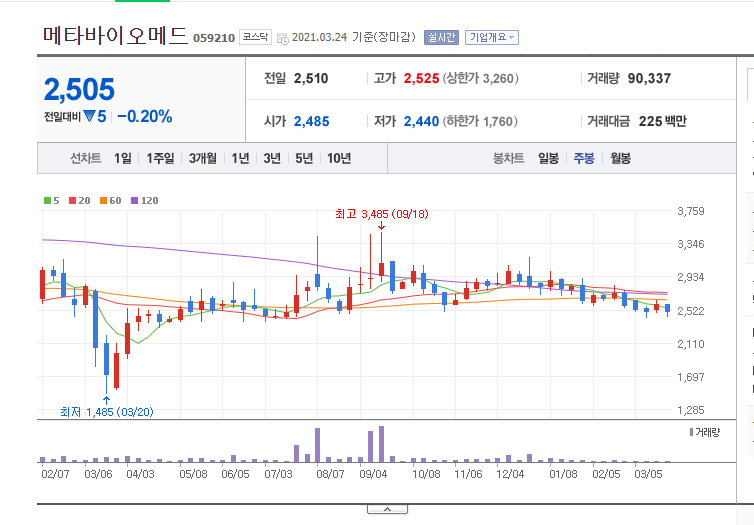
Task: Select the 1주일 line chart period
Action: (x=160, y=158)
